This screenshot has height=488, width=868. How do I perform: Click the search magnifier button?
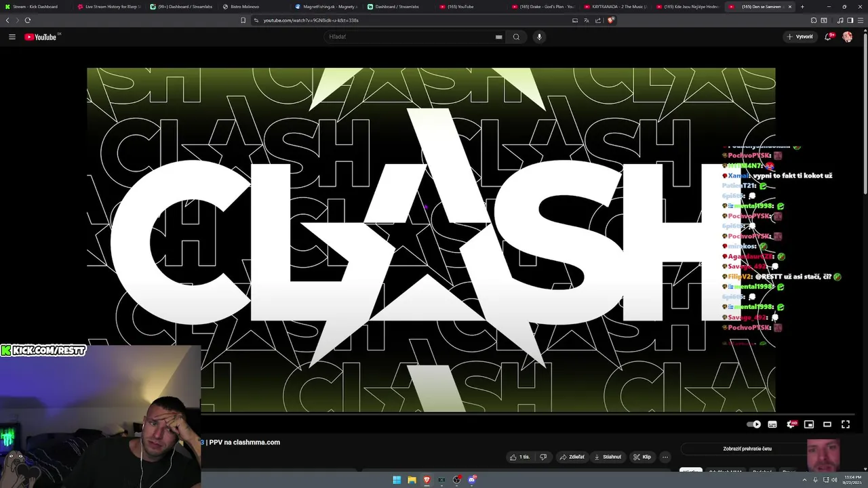516,37
